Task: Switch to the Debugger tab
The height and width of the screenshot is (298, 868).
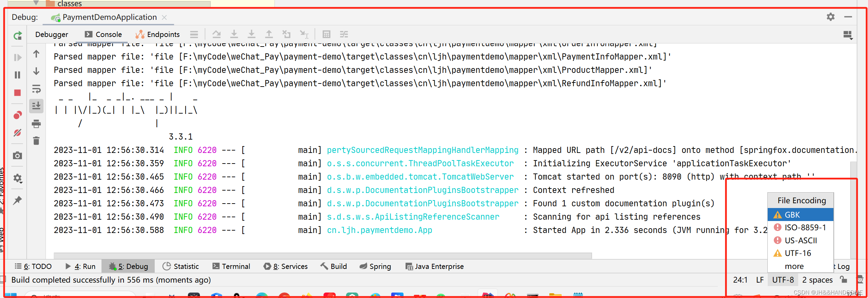Action: 52,35
